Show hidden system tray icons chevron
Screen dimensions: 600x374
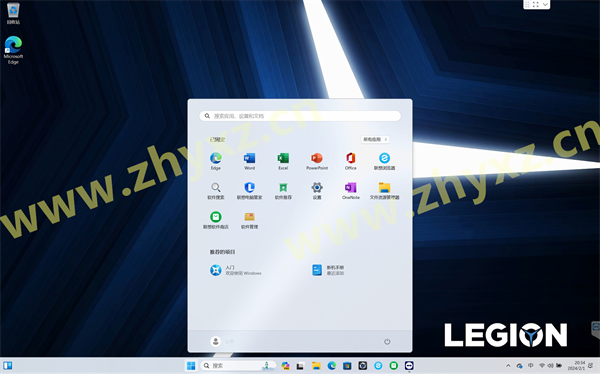(508, 366)
